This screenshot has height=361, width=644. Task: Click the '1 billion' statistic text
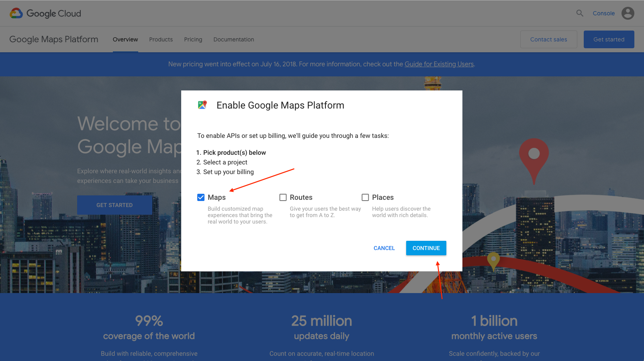click(494, 321)
